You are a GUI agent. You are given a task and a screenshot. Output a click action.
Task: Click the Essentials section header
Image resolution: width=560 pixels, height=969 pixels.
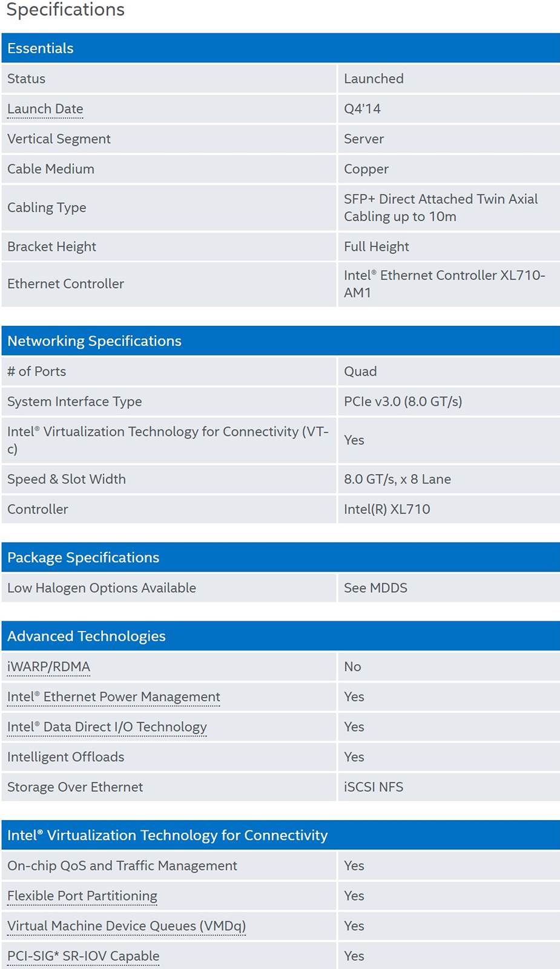click(41, 48)
